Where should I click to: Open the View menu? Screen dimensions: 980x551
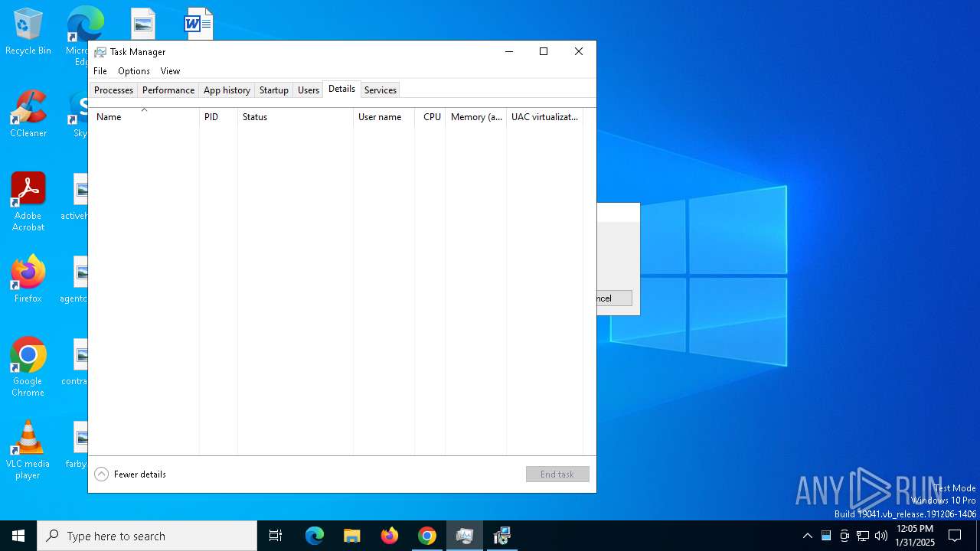point(170,71)
